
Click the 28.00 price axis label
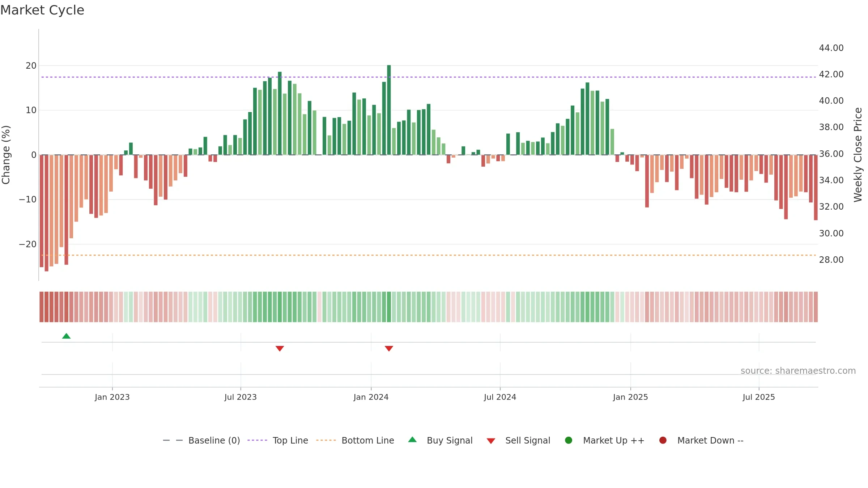[x=831, y=260]
